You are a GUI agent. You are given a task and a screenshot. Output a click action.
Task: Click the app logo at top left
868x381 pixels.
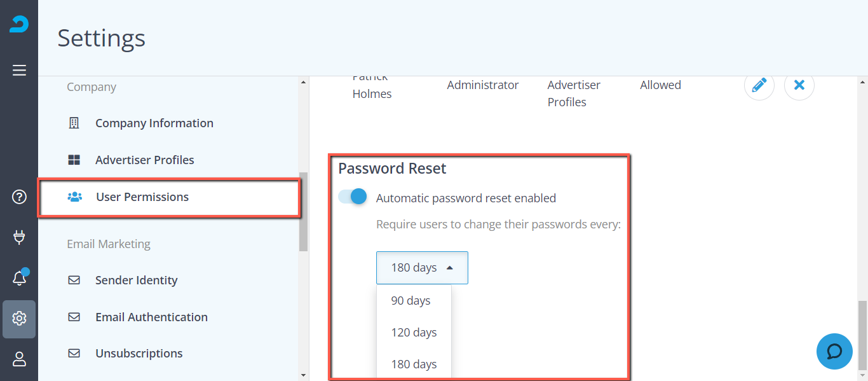[x=19, y=24]
